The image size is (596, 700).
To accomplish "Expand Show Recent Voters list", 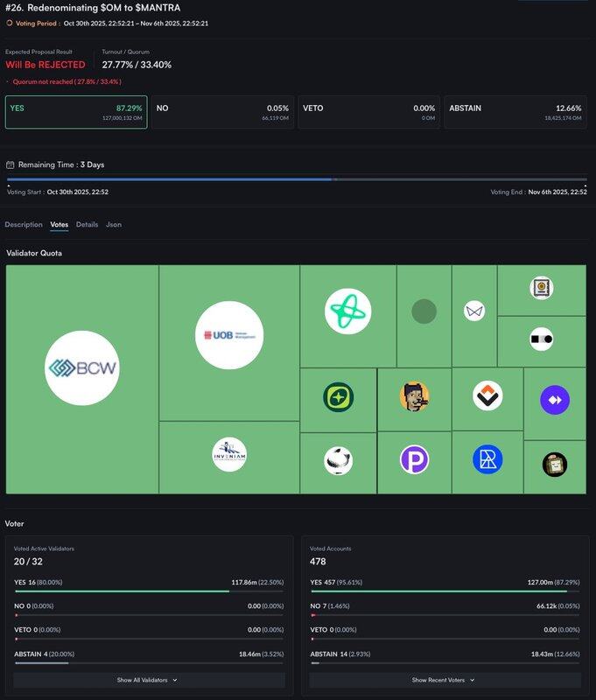I will click(444, 680).
